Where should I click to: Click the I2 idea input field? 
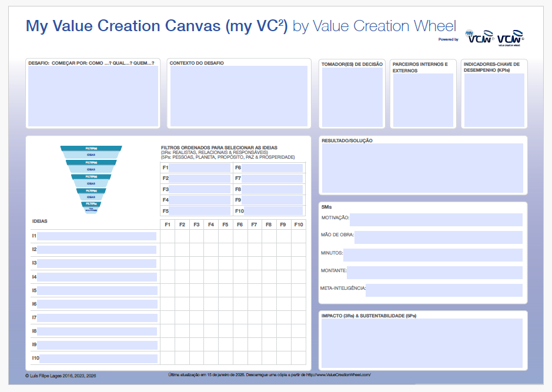point(97,250)
